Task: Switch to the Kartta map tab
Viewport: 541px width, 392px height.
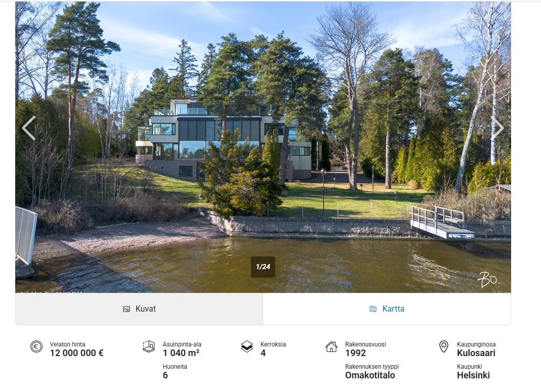Action: click(387, 309)
